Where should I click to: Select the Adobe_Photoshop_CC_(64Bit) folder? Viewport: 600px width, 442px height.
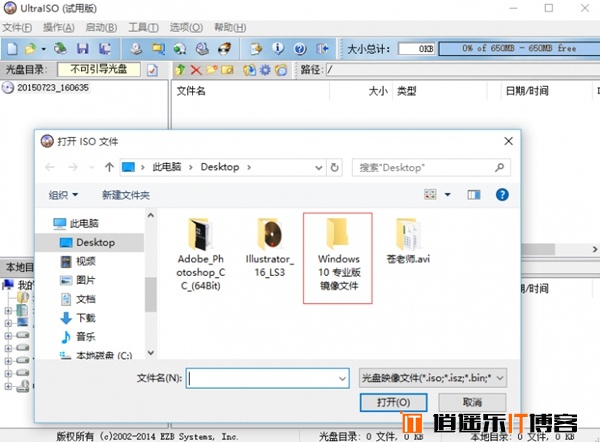coord(201,254)
